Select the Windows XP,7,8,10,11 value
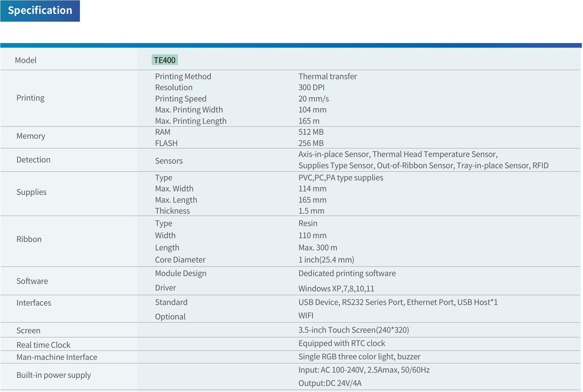 [336, 288]
